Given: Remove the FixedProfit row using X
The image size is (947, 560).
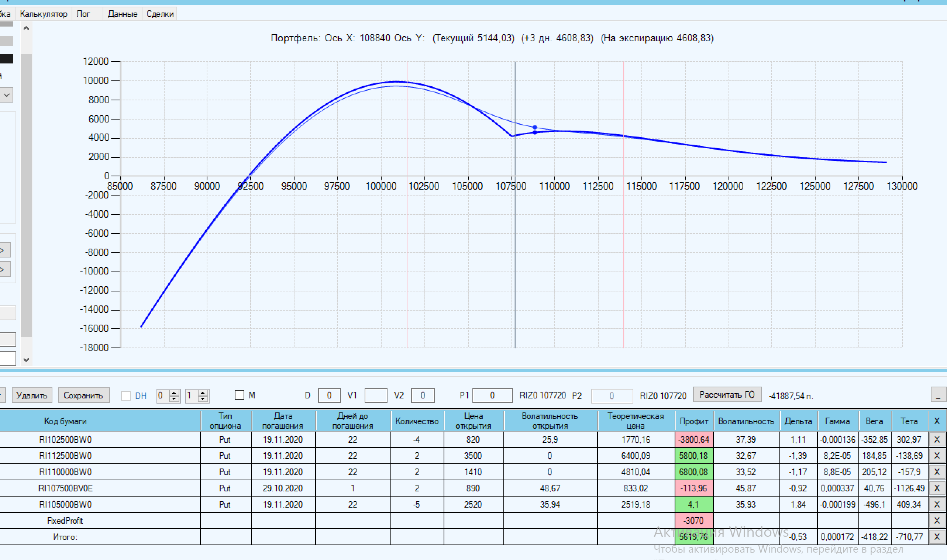Looking at the screenshot, I should pyautogui.click(x=936, y=521).
